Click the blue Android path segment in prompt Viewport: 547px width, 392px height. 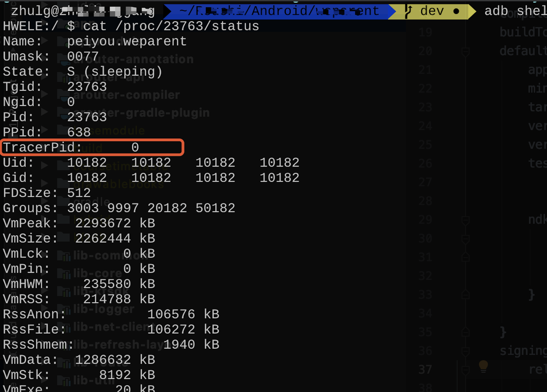point(279,11)
